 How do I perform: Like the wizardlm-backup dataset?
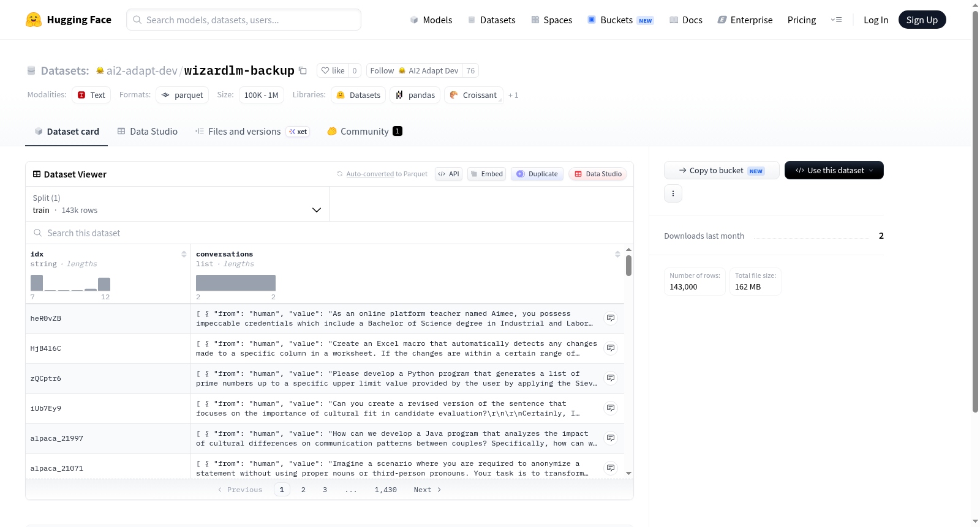(x=333, y=70)
